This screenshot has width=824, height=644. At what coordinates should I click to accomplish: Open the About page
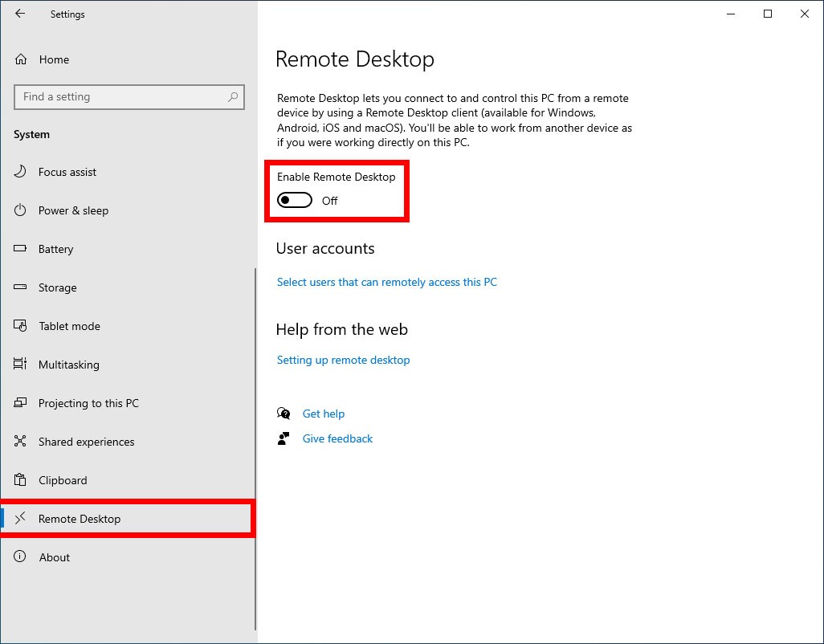click(55, 557)
